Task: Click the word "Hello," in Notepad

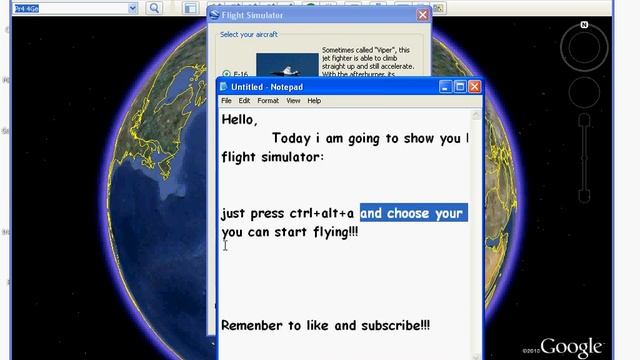Action: [x=240, y=120]
